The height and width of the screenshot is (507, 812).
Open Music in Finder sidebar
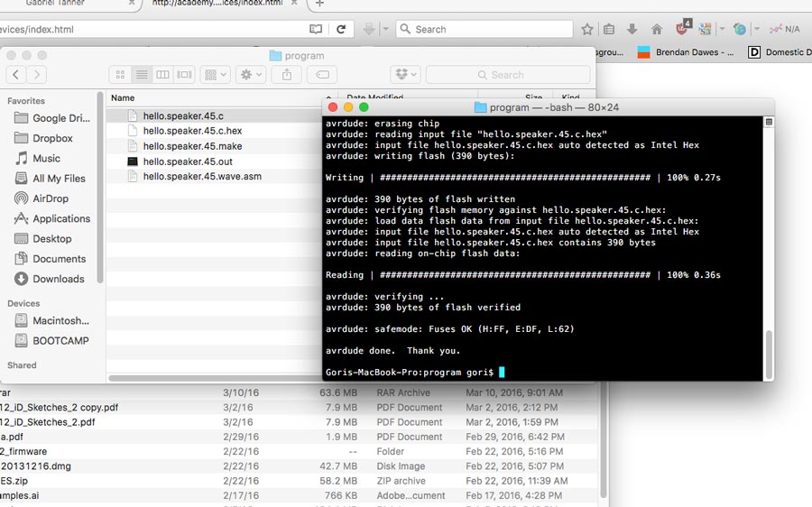(37, 159)
